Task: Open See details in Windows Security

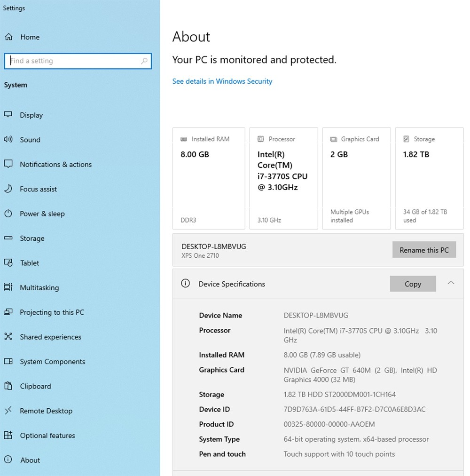Action: (222, 81)
